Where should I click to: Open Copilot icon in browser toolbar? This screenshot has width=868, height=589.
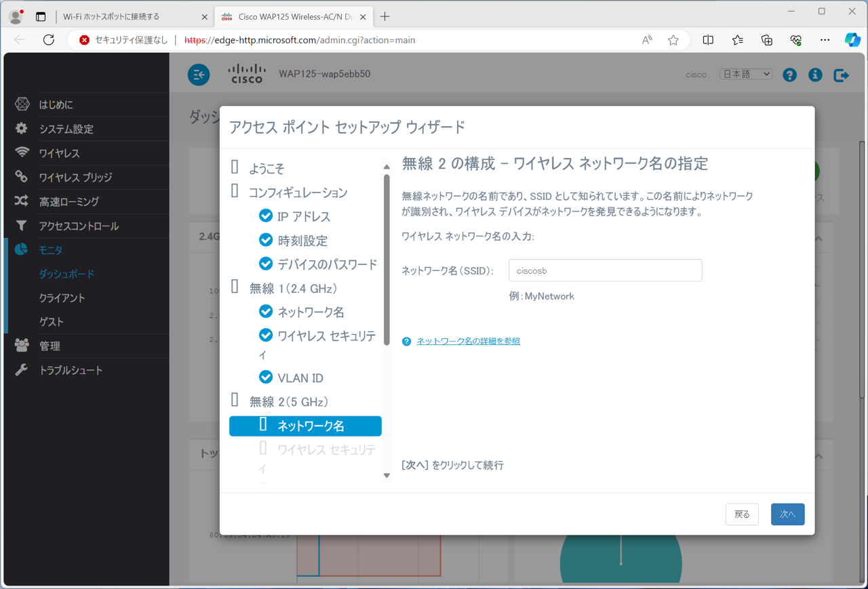(x=852, y=40)
